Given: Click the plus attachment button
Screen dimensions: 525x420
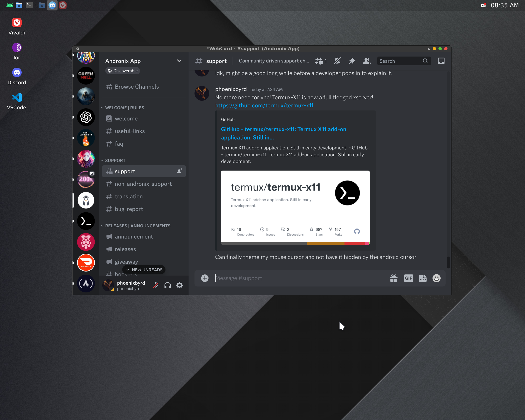Looking at the screenshot, I should pyautogui.click(x=205, y=278).
